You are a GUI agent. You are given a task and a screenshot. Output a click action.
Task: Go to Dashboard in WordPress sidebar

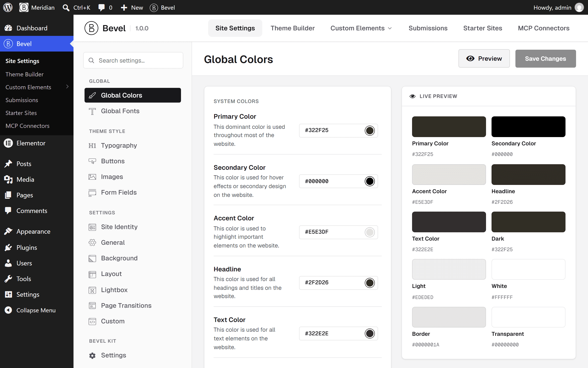pos(37,28)
